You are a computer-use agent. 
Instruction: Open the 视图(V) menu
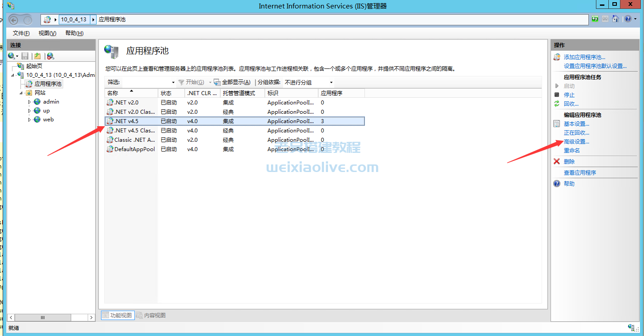click(47, 33)
